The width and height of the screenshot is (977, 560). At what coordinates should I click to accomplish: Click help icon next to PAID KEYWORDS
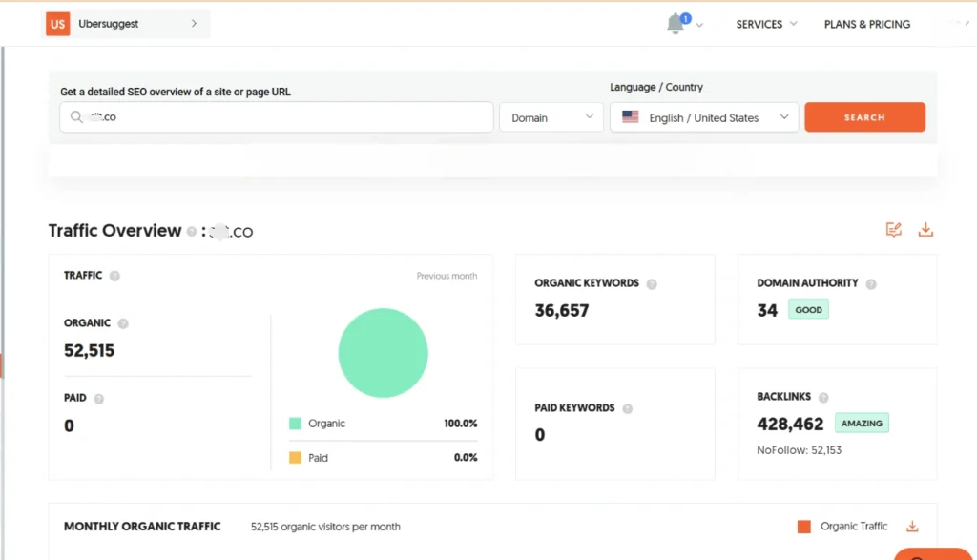coord(627,408)
